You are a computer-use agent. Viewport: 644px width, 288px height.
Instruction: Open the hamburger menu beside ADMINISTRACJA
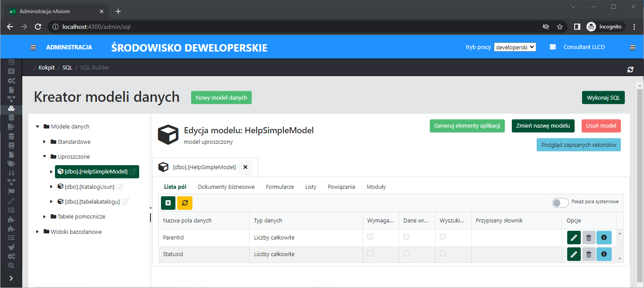point(33,47)
